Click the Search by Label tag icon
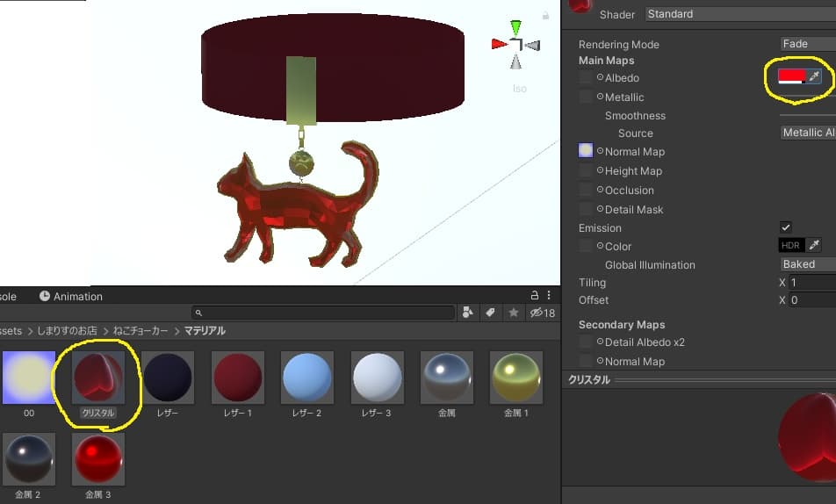This screenshot has height=504, width=836. pyautogui.click(x=490, y=313)
